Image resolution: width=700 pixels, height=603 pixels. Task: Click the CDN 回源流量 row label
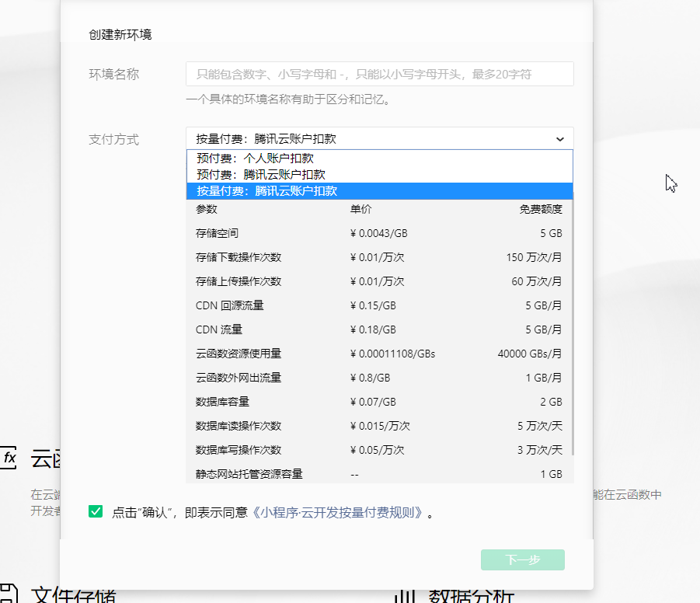coord(229,305)
